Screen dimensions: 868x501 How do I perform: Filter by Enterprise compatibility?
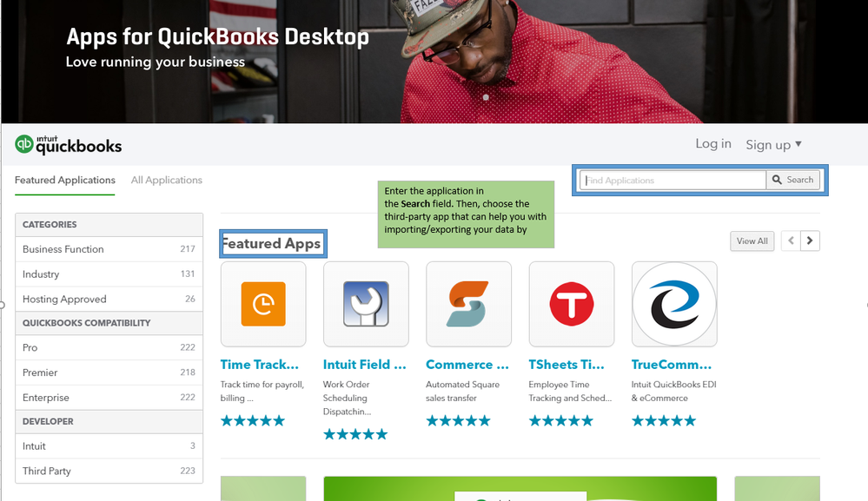109,398
